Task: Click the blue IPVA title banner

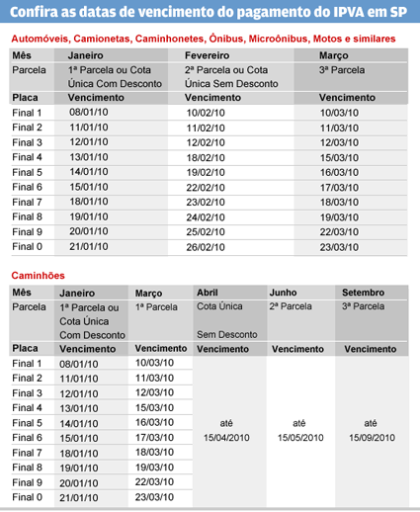Action: pos(210,12)
